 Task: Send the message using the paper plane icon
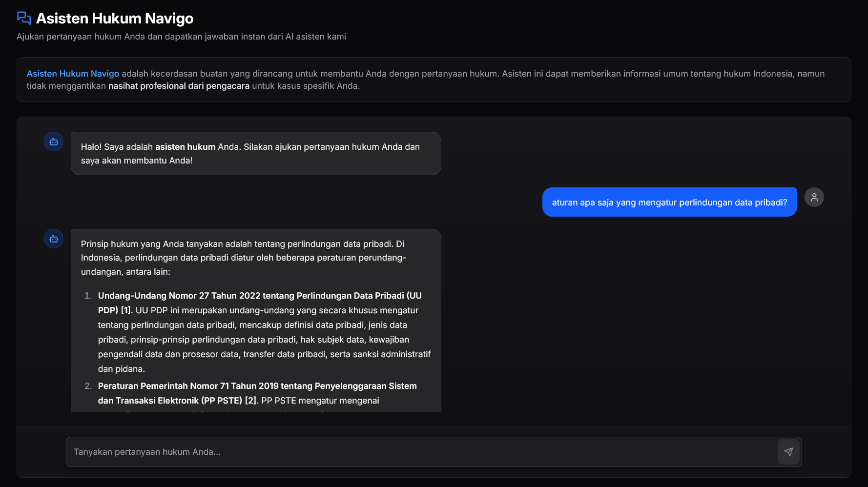[789, 452]
